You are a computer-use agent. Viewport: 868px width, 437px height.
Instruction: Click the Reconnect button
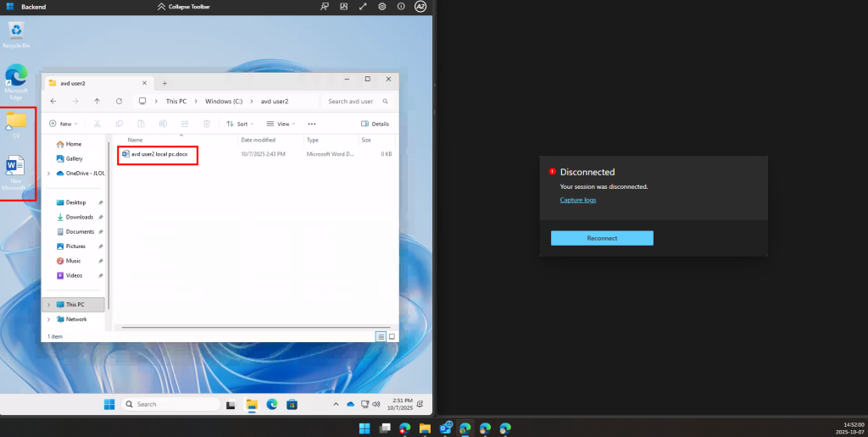(x=602, y=238)
